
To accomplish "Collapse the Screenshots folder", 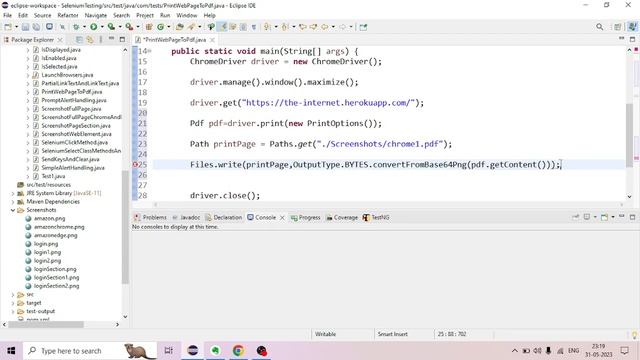I will tap(13, 210).
